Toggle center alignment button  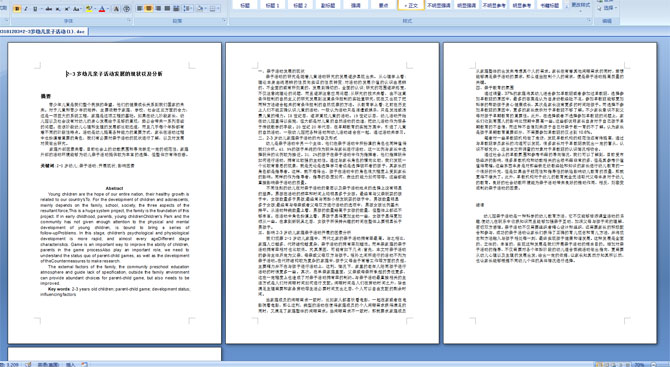(x=149, y=8)
